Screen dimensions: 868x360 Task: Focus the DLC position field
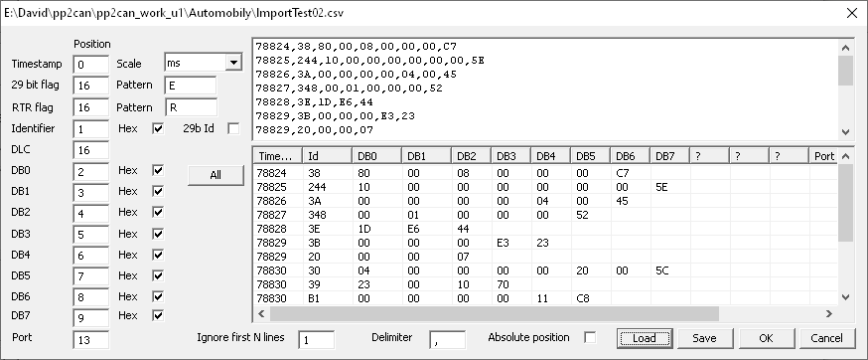coord(90,150)
